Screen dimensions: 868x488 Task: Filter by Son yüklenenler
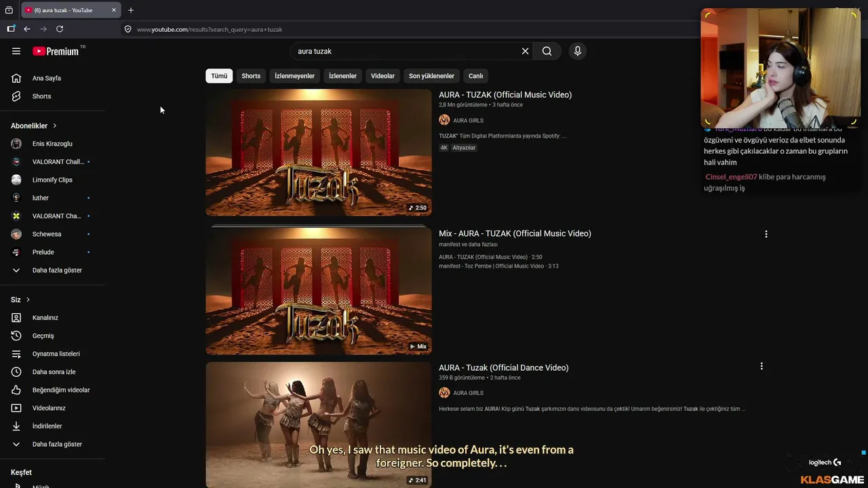[431, 76]
